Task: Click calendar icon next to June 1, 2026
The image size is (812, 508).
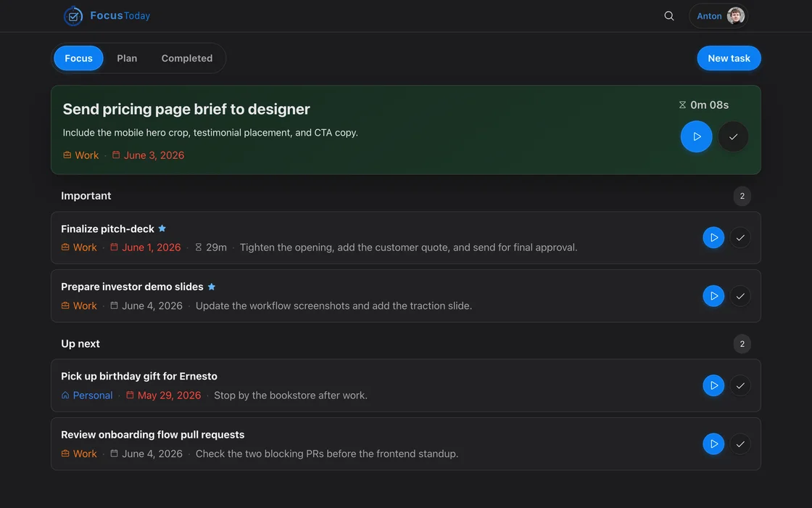Action: [x=114, y=247]
